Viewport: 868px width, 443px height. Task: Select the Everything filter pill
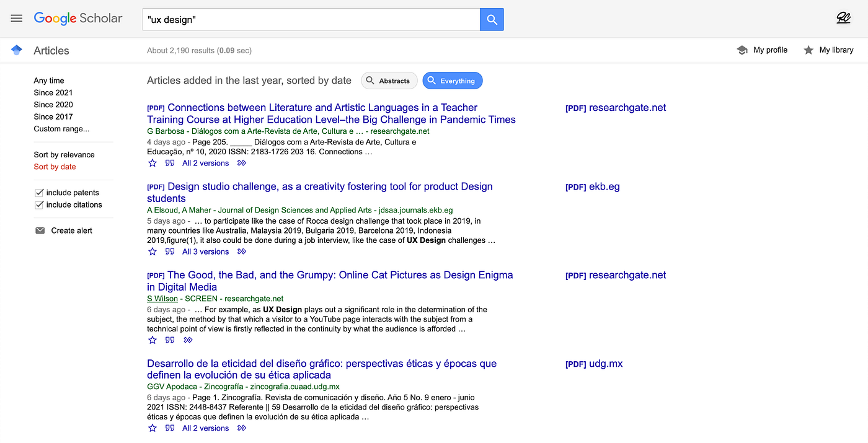[453, 81]
